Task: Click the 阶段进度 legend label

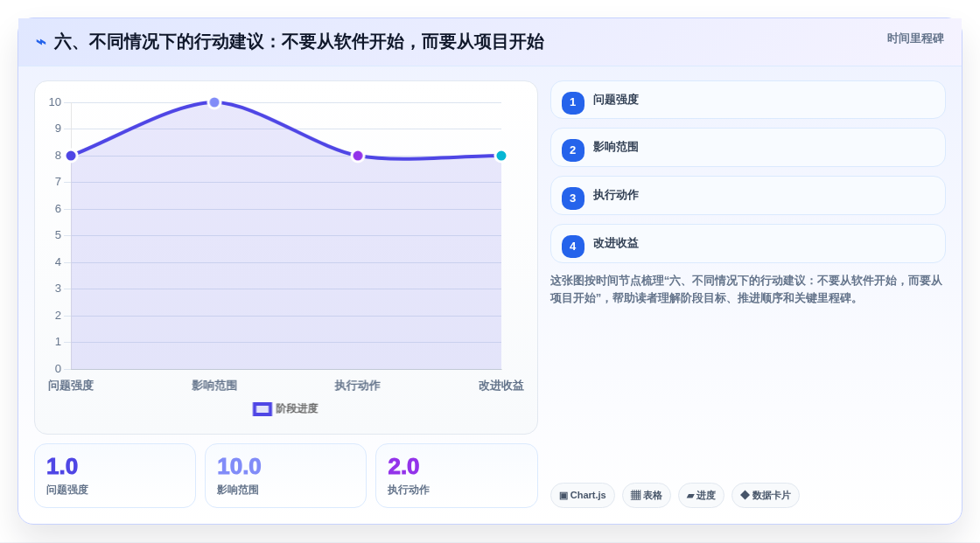Action: pyautogui.click(x=297, y=408)
